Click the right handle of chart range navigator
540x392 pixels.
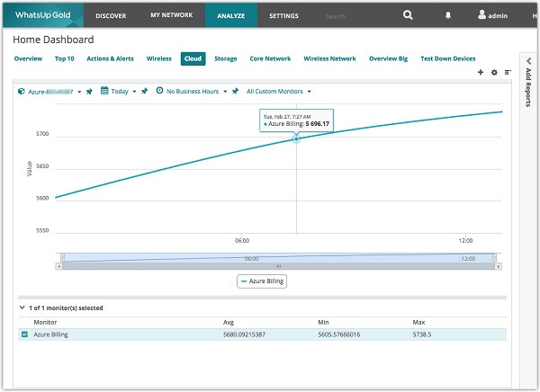click(x=494, y=258)
